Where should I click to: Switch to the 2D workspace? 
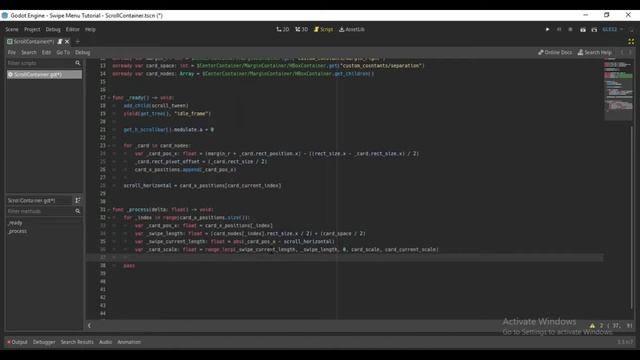click(283, 29)
